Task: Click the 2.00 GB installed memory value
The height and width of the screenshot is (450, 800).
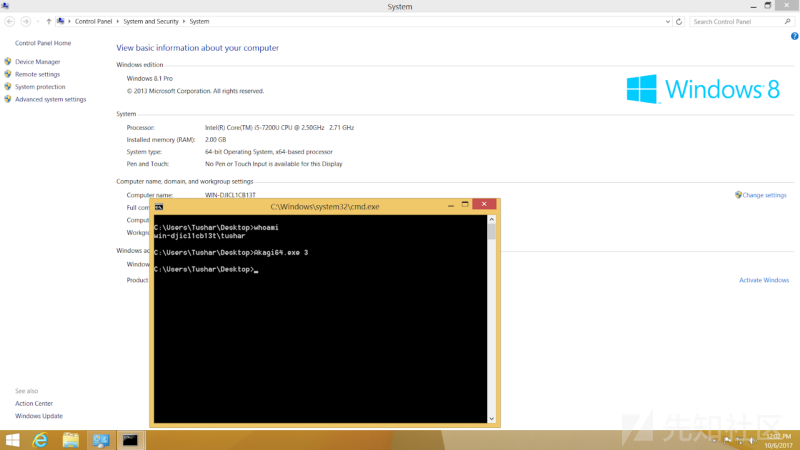Action: (x=215, y=140)
